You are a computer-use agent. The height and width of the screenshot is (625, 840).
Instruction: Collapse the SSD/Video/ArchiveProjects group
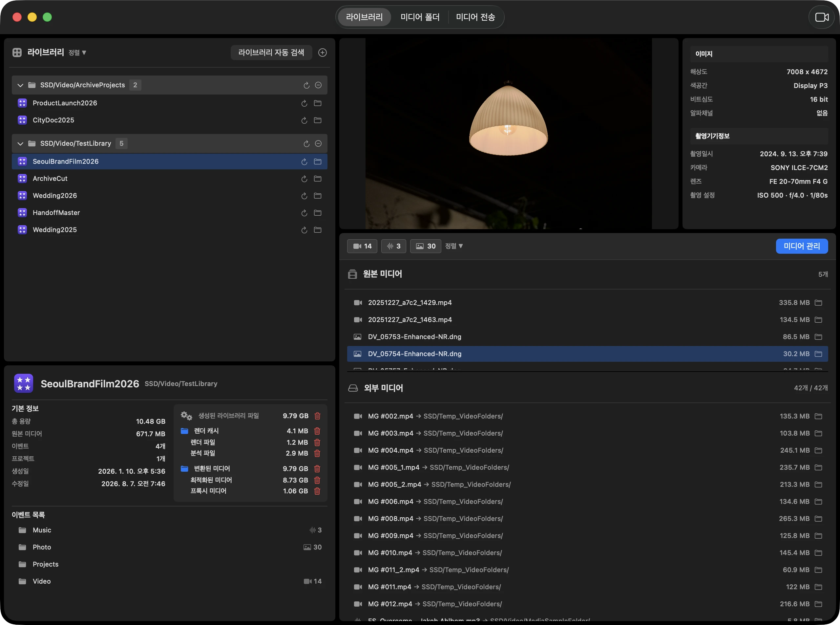(20, 85)
